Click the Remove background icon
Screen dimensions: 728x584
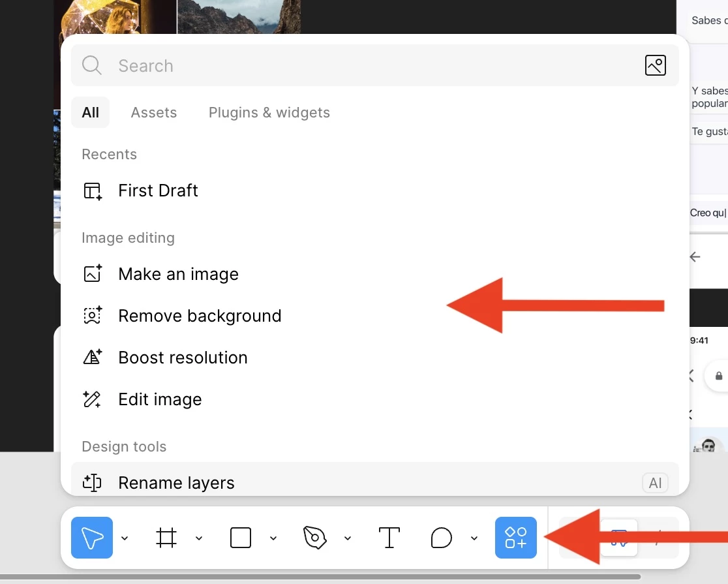click(93, 315)
